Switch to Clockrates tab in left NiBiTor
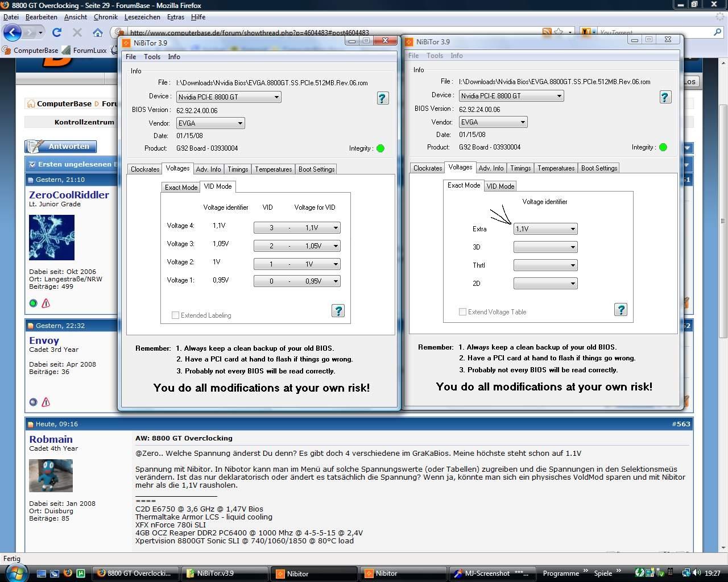The width and height of the screenshot is (728, 582). tap(145, 169)
